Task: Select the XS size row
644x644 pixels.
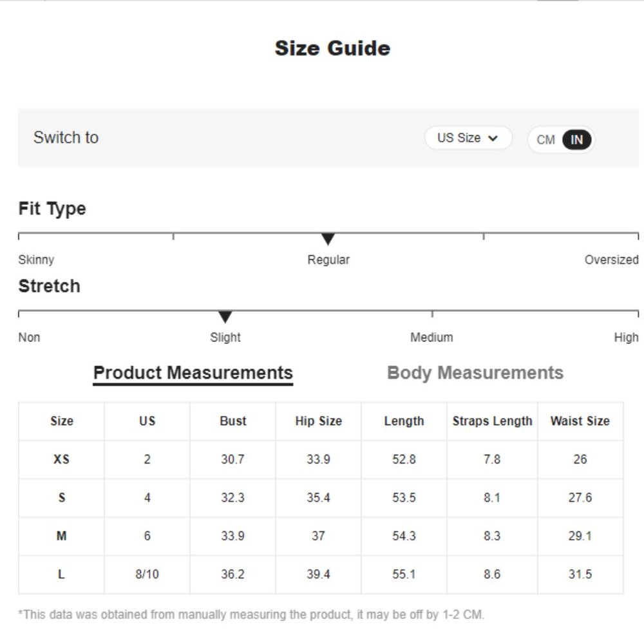Action: coord(321,460)
